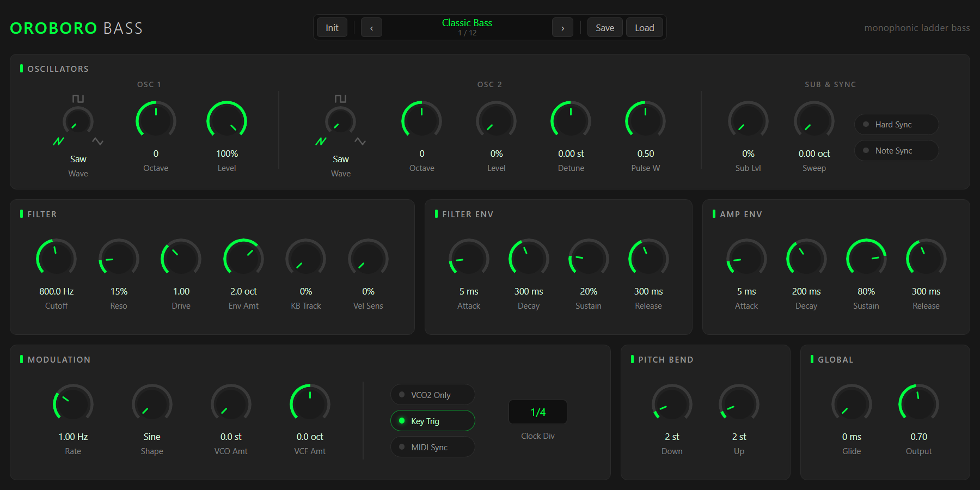Click the OROBORO BASS logo
Screen dimensions: 980x490
point(76,28)
